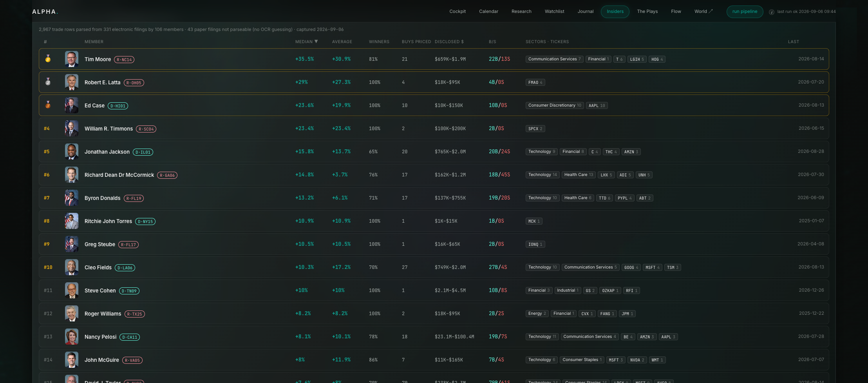The height and width of the screenshot is (383, 868).
Task: Sort by the BUYS PRICED column header
Action: 416,42
